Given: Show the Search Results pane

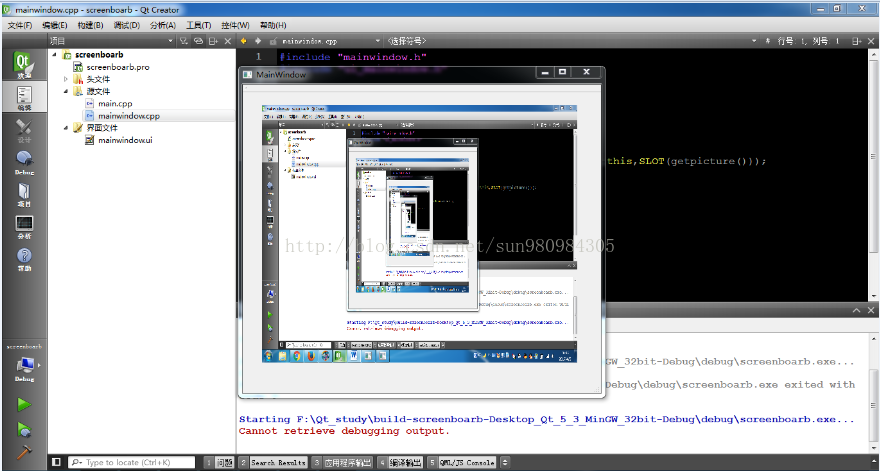Looking at the screenshot, I should [273, 463].
